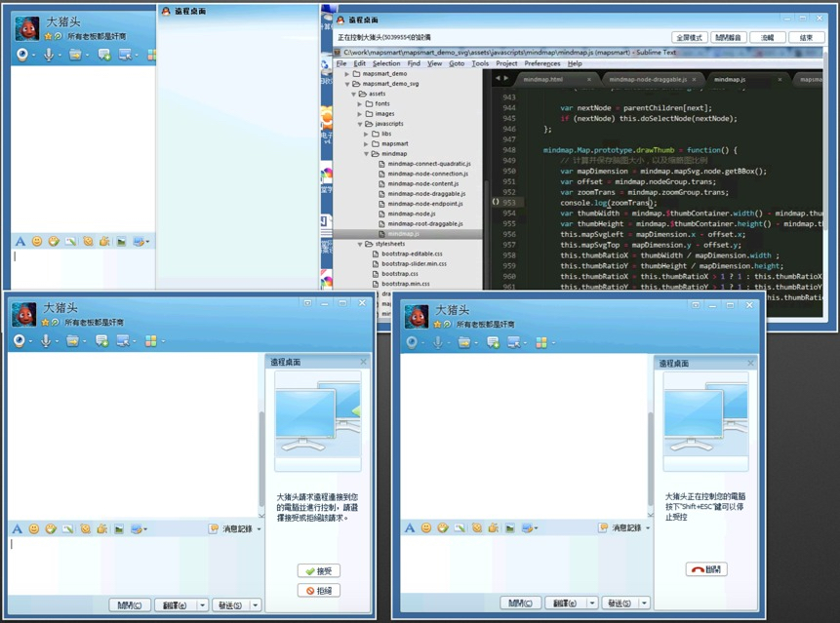Click the disconnect button in the remote control panel

point(706,569)
